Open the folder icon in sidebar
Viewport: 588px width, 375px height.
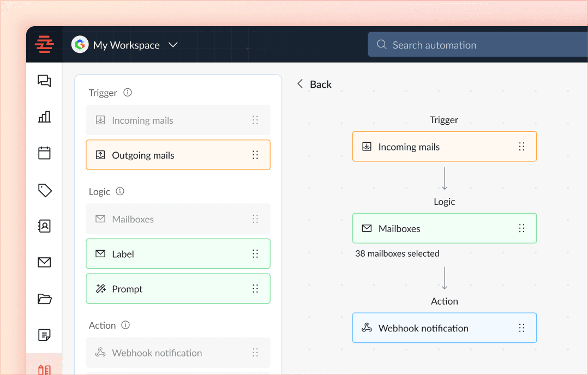click(x=45, y=299)
